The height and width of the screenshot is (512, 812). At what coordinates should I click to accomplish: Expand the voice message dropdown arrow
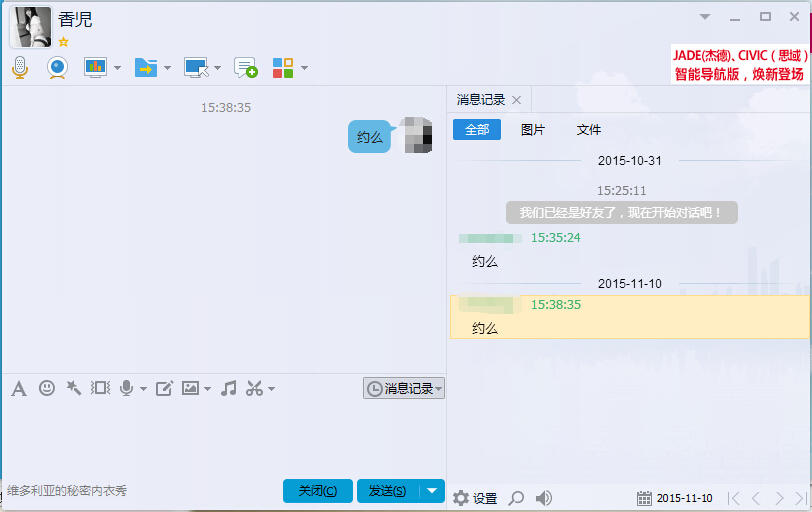click(143, 389)
